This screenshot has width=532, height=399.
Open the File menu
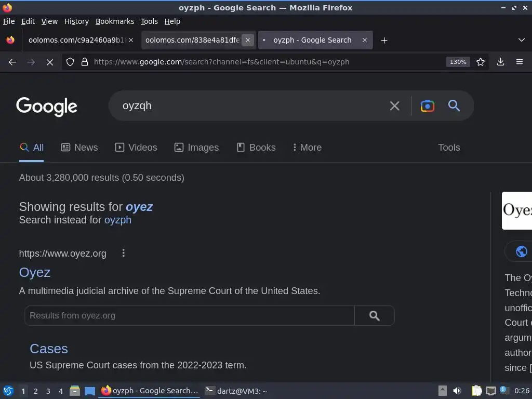[9, 21]
